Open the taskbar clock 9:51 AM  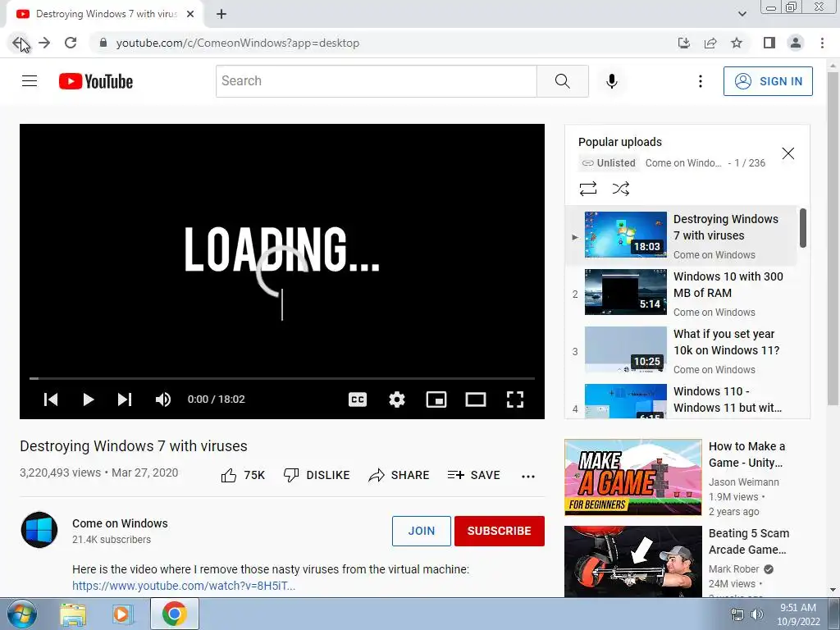[x=798, y=614]
